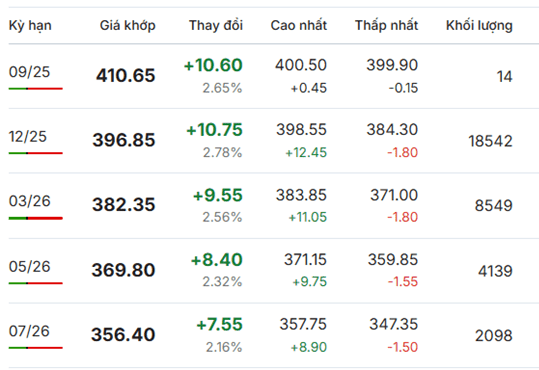The image size is (539, 370).
Task: Click the Cao nhất column header
Action: tap(299, 25)
